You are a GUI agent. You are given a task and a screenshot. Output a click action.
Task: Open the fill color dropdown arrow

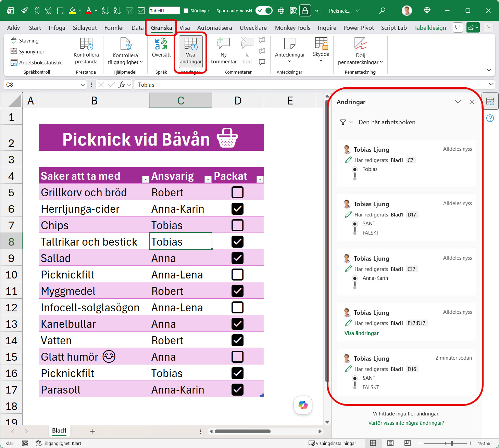point(79,11)
